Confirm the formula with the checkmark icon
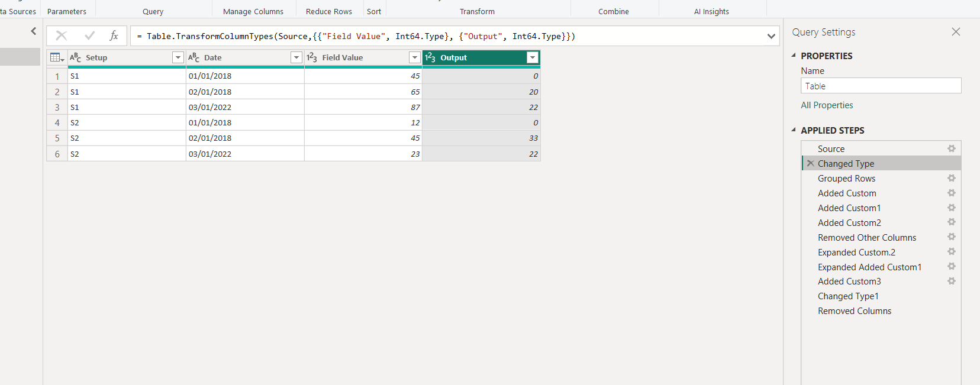The width and height of the screenshot is (980, 385). (x=90, y=36)
